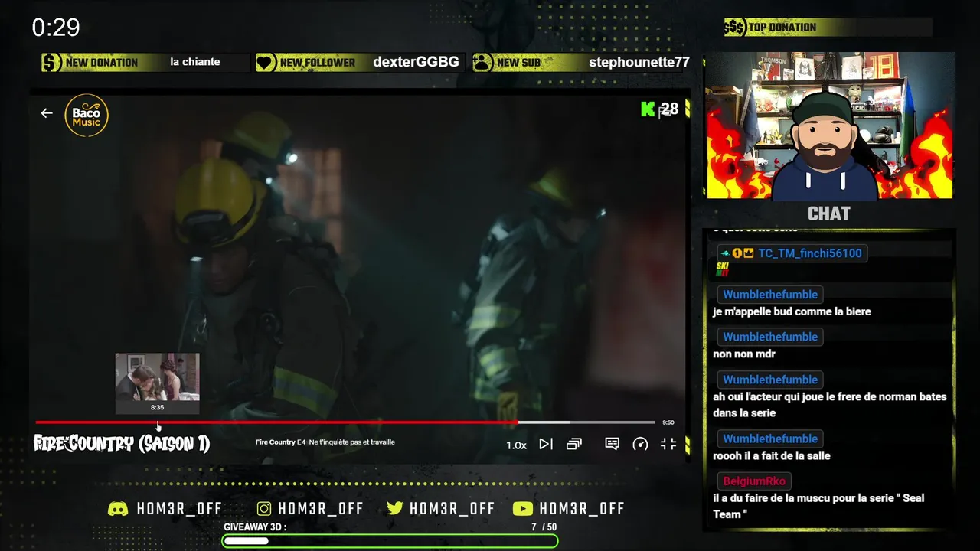This screenshot has height=551, width=980.
Task: Click the Top Donation dollar icon
Action: [734, 28]
